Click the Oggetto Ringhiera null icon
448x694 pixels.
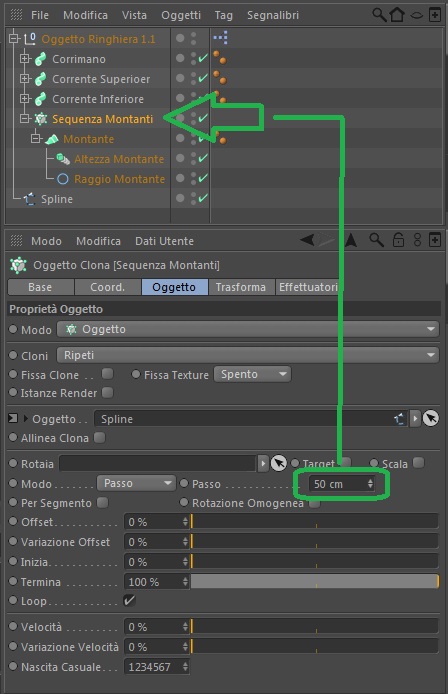[x=30, y=39]
